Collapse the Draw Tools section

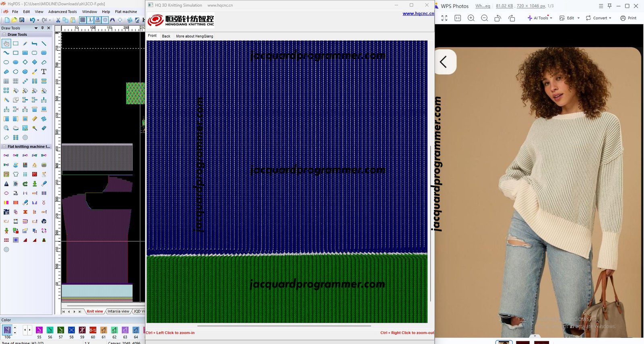coord(4,35)
